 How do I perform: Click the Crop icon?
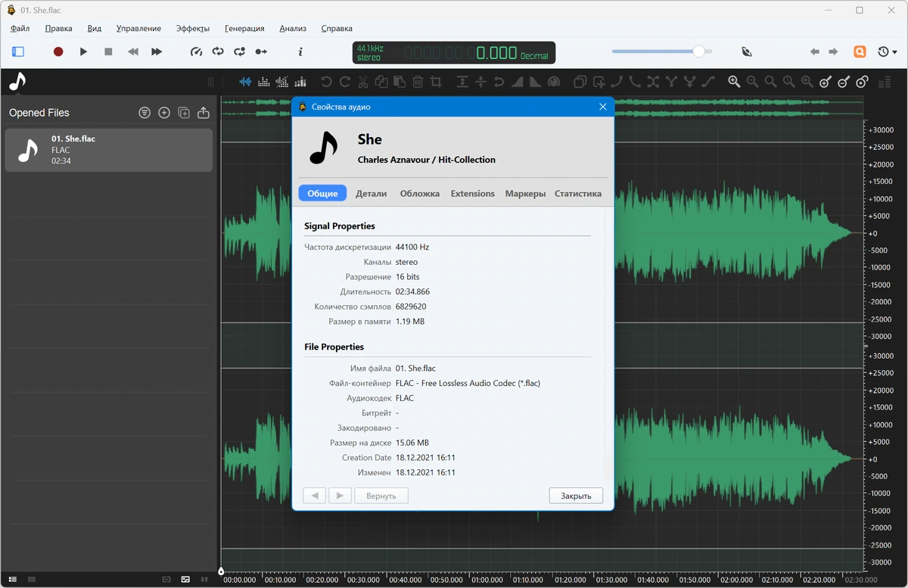(436, 82)
